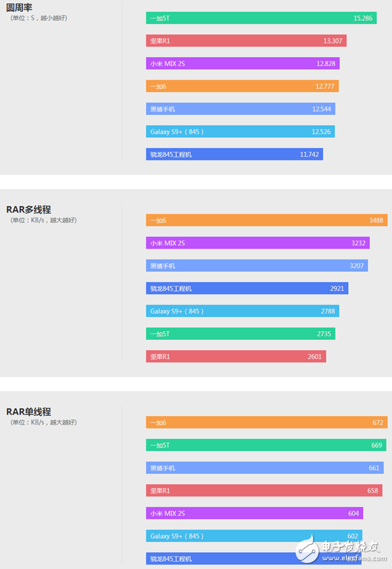Select the 小米 MIX 2S bar showing 604

coord(254,513)
